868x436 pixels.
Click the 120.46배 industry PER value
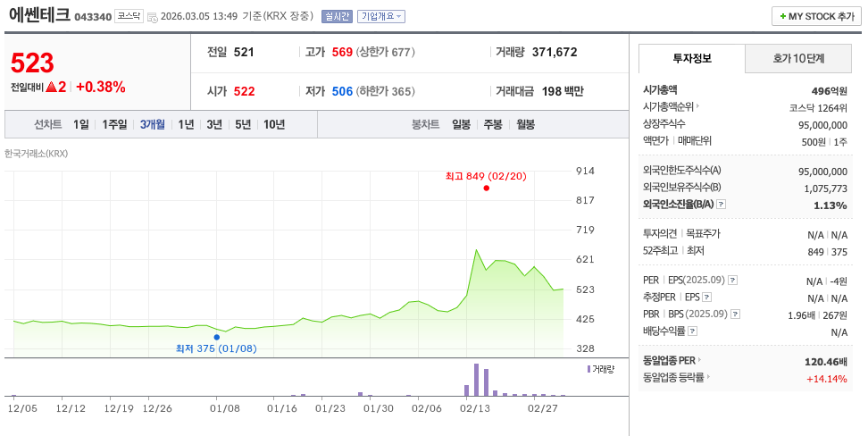click(x=826, y=363)
